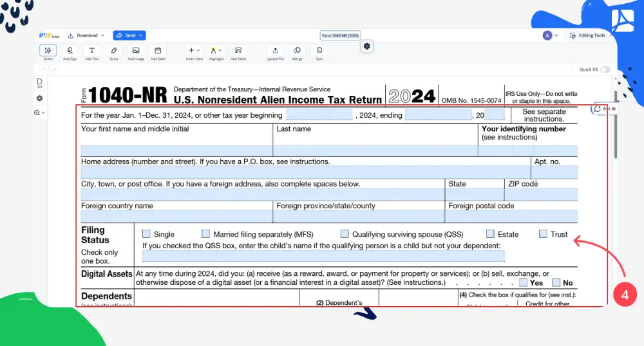The height and width of the screenshot is (346, 644).
Task: Click the Foreign province/state/county field
Action: (x=359, y=216)
